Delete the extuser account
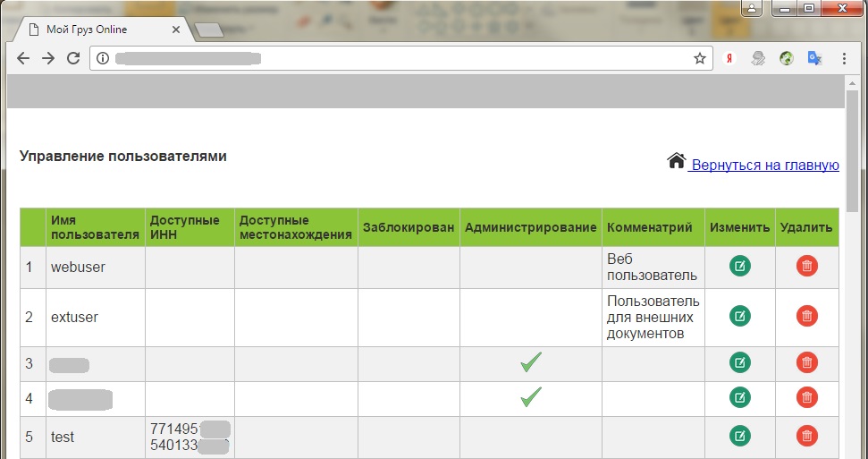The image size is (868, 459). [806, 316]
